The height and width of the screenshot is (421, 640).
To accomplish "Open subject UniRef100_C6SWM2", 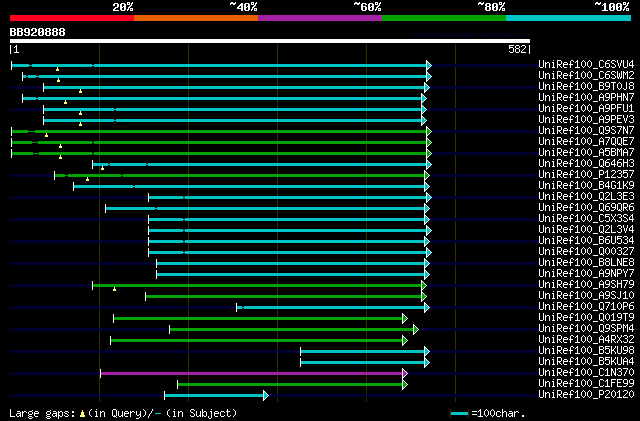I will [x=586, y=76].
